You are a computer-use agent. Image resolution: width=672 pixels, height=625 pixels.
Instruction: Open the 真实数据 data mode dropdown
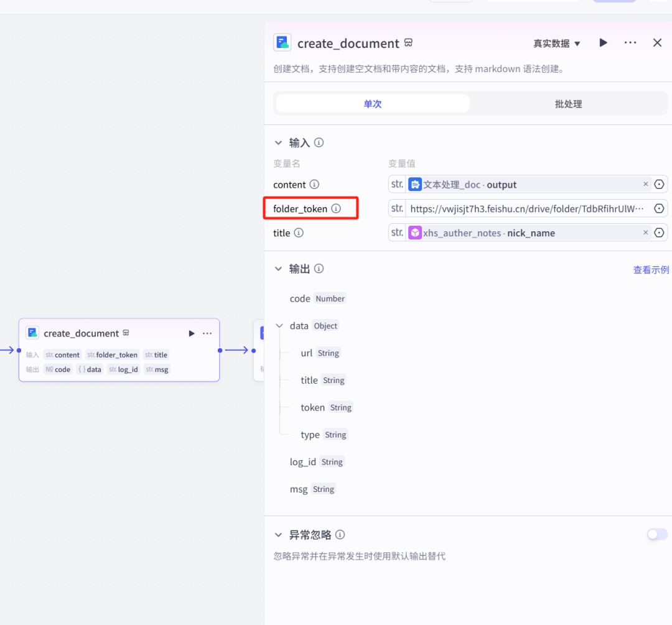pos(557,44)
